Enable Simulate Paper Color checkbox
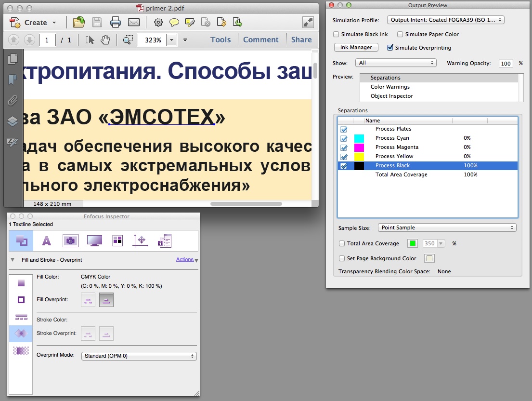The height and width of the screenshot is (401, 532). tap(400, 34)
